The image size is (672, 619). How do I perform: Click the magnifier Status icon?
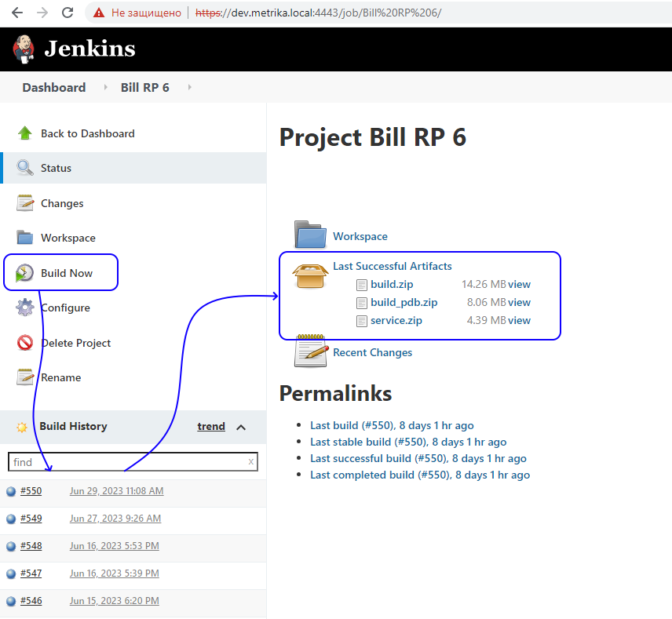(x=25, y=168)
